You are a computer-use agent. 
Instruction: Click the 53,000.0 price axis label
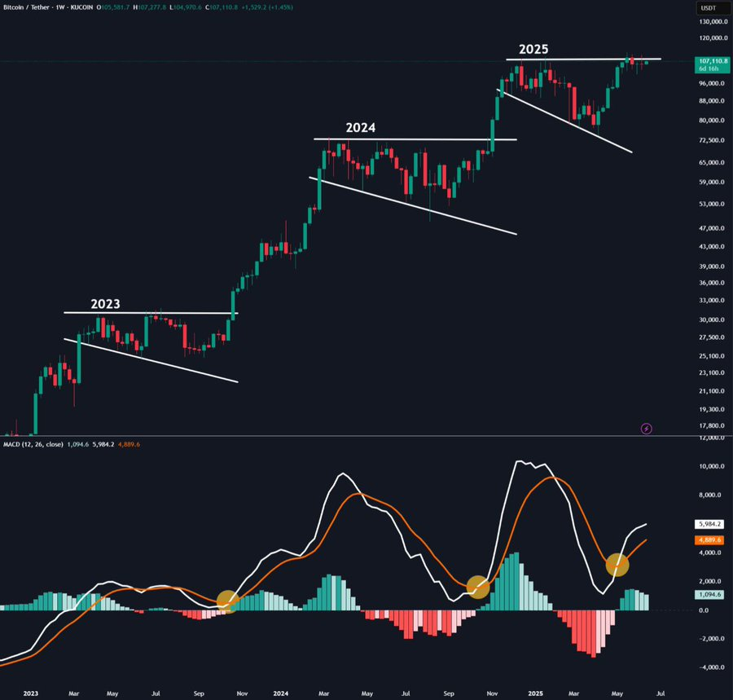click(712, 204)
